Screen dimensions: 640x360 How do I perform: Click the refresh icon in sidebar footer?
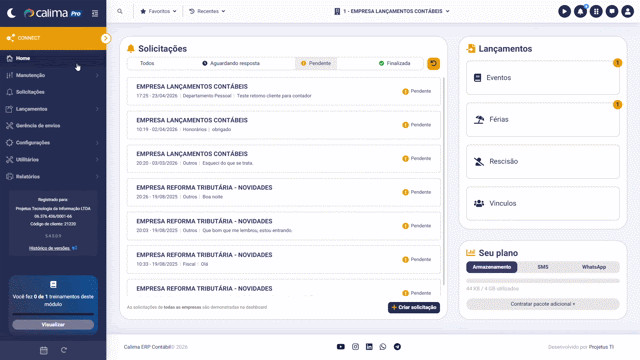(x=64, y=350)
